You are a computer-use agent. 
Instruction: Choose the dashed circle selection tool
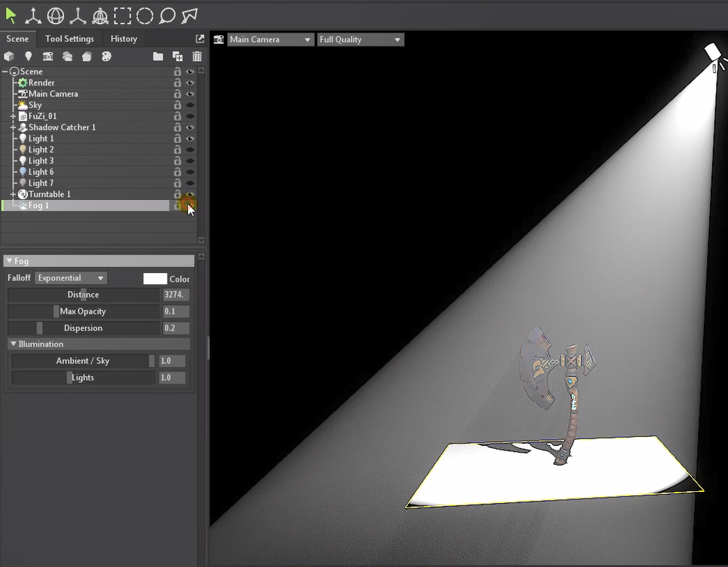coord(145,15)
